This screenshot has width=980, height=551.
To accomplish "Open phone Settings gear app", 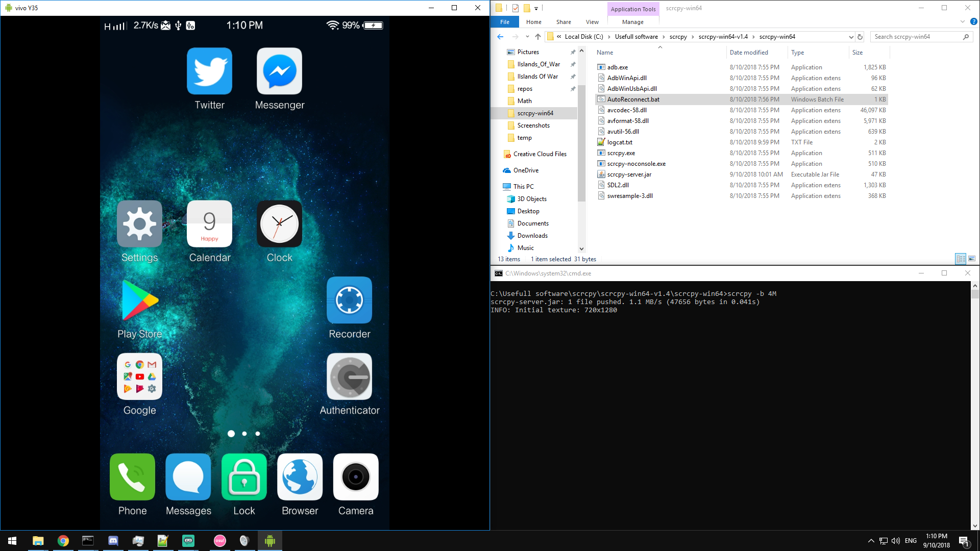I will pyautogui.click(x=139, y=223).
